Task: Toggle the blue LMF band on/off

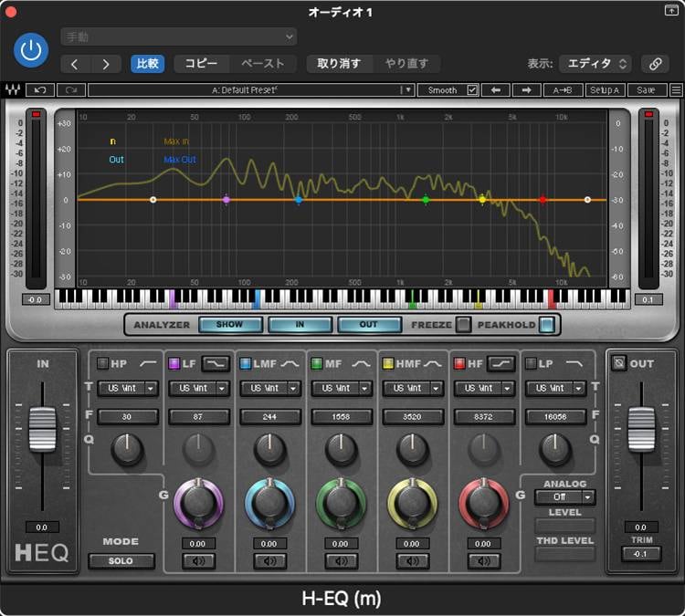Action: click(x=246, y=363)
